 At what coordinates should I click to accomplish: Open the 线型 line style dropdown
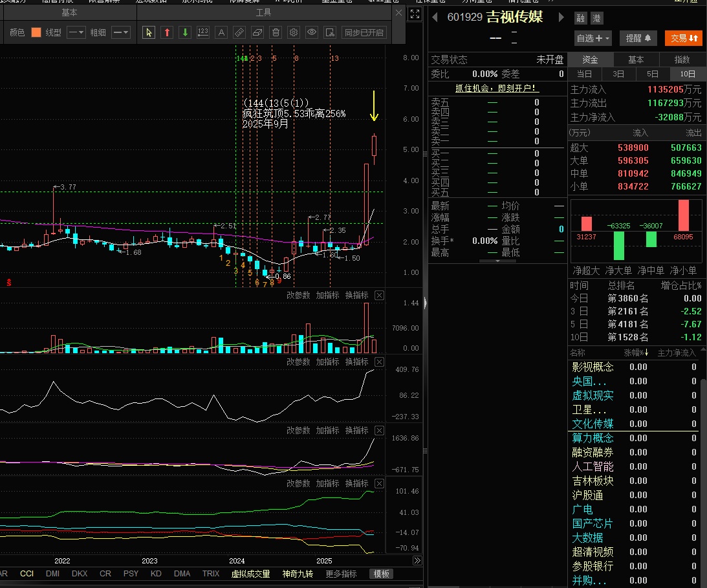pos(76,32)
